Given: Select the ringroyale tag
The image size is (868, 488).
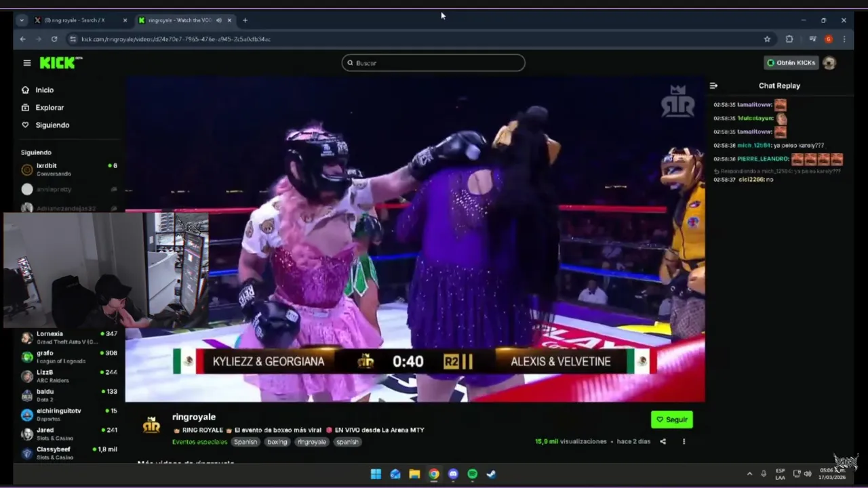Looking at the screenshot, I should 312,442.
